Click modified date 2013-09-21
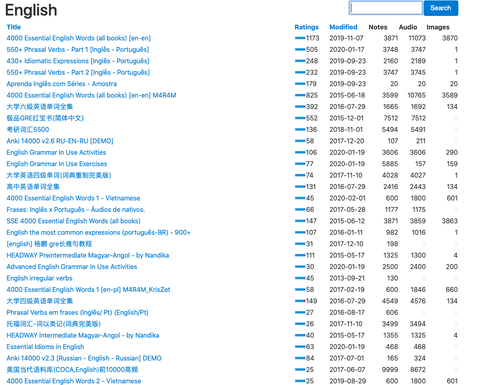The height and width of the screenshot is (385, 480). [347, 278]
